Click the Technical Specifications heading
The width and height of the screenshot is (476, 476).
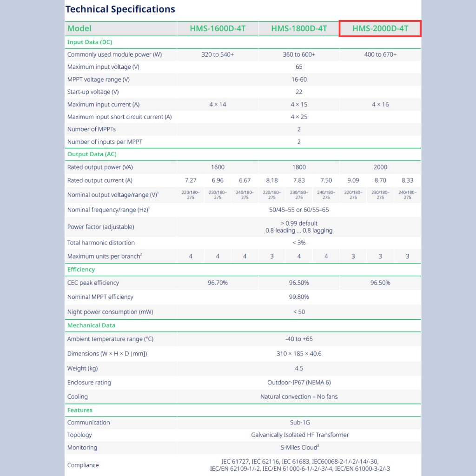[x=120, y=9]
